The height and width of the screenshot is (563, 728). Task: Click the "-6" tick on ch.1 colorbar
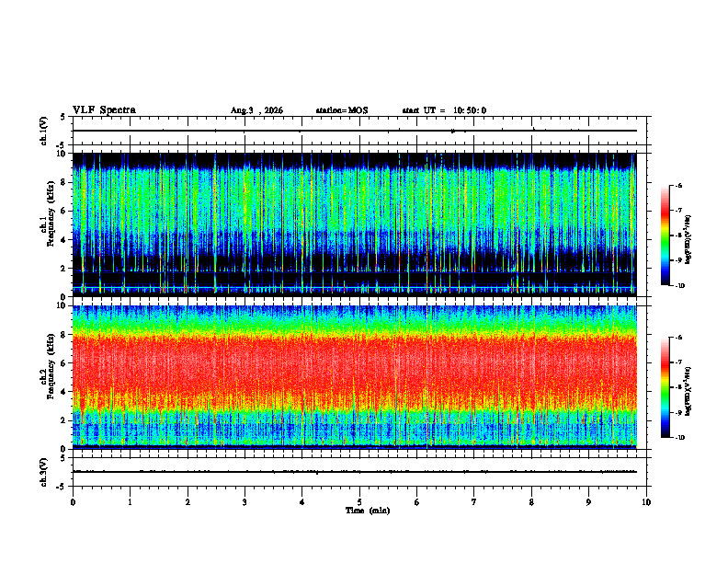point(678,185)
